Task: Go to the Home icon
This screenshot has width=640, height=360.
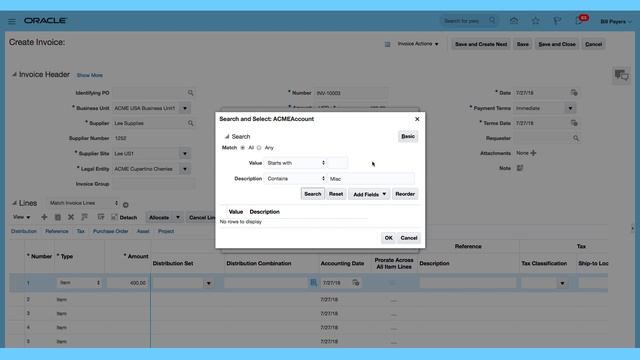Action: click(x=514, y=20)
